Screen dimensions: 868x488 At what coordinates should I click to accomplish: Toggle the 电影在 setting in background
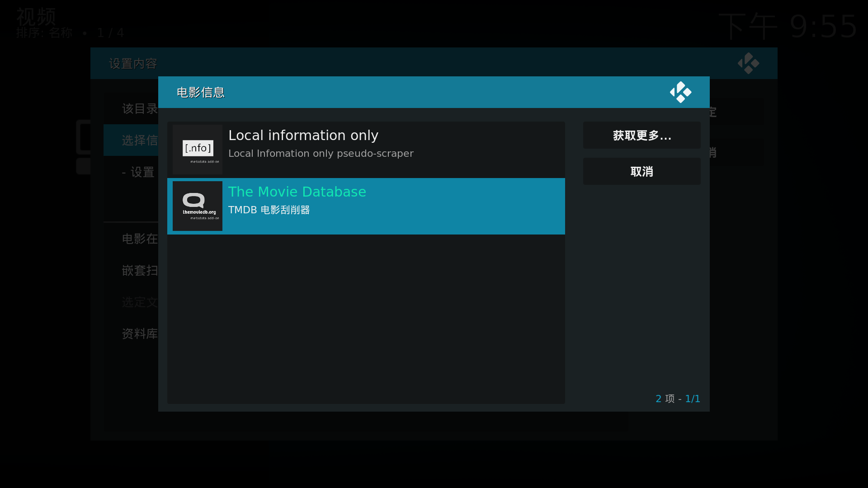(x=140, y=239)
